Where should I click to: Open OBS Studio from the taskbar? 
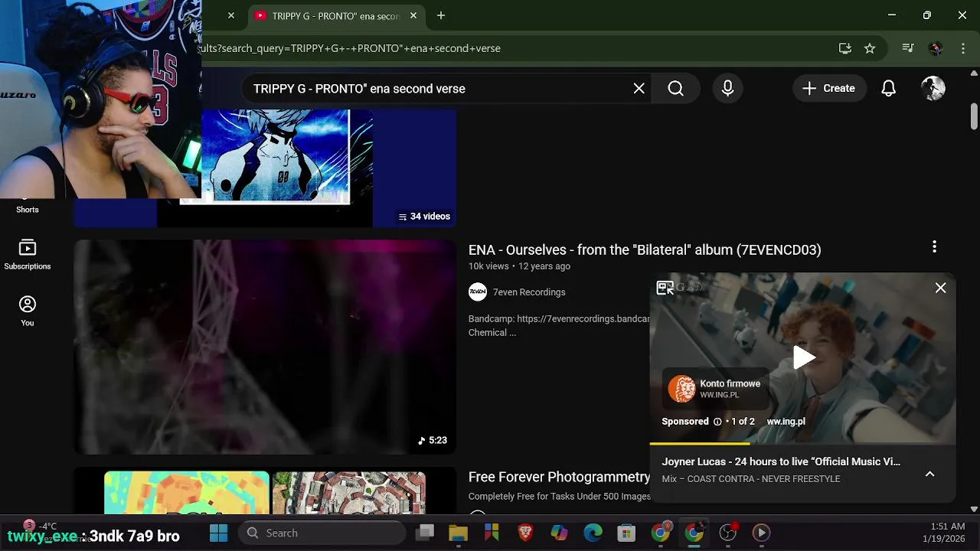(727, 533)
